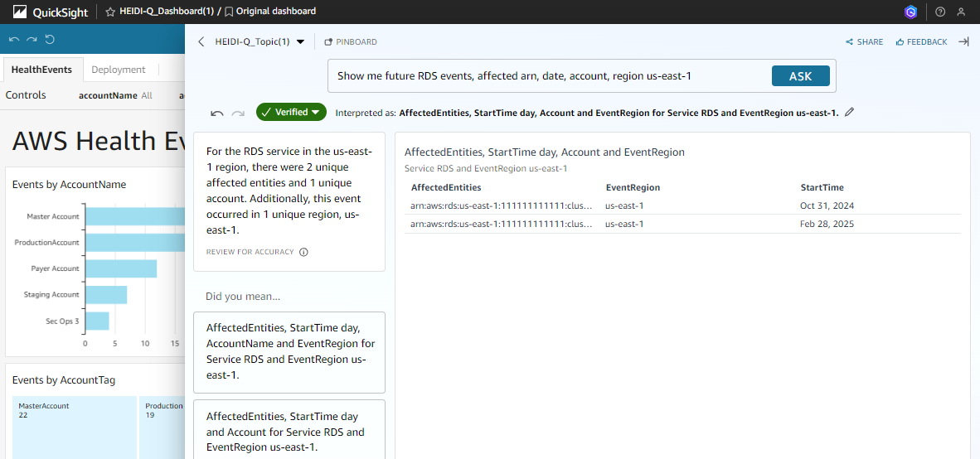Click the 'Review for accuracy' label

[250, 253]
